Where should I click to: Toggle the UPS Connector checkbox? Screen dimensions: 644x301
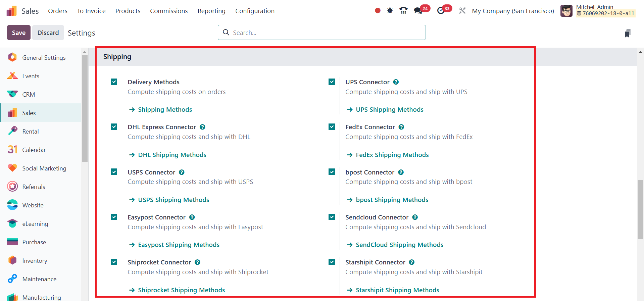coord(332,82)
